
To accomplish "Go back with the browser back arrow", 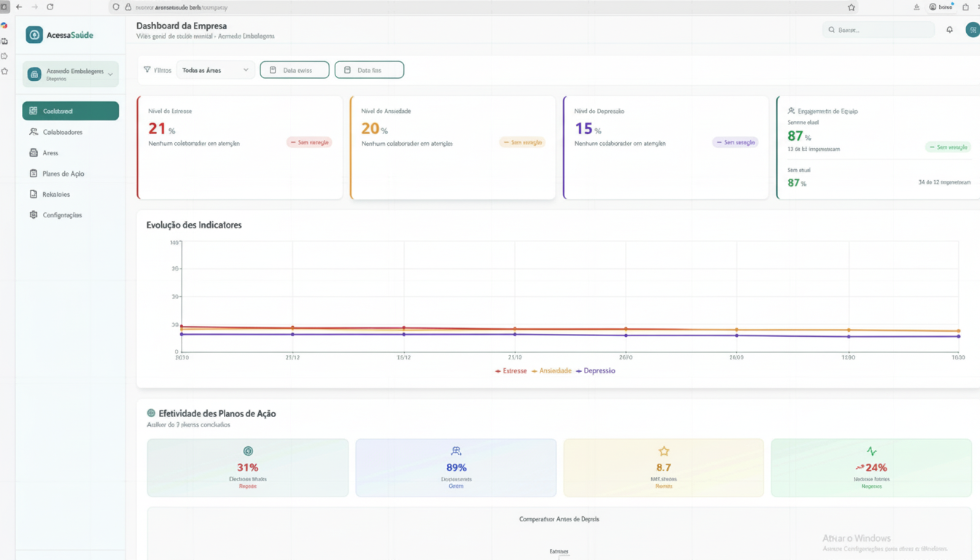I will pyautogui.click(x=19, y=7).
